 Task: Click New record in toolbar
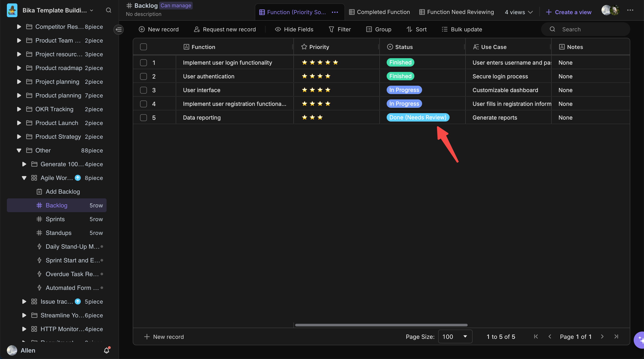tap(159, 29)
